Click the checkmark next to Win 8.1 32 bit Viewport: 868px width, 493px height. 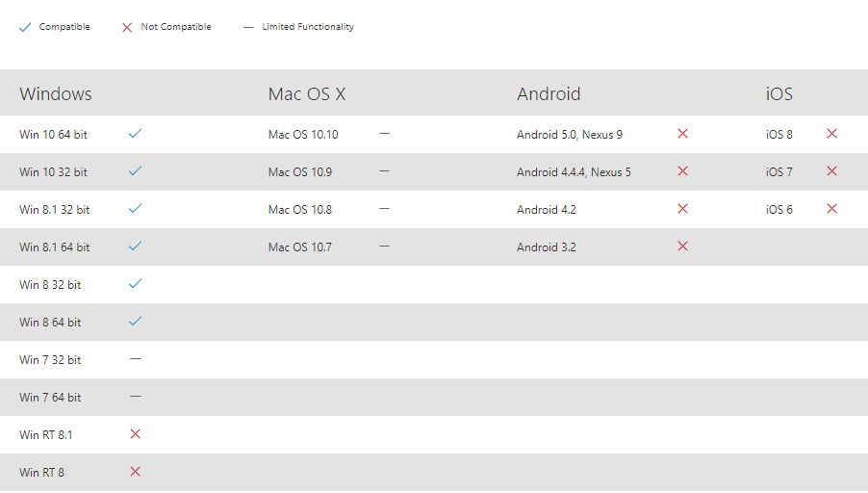135,209
